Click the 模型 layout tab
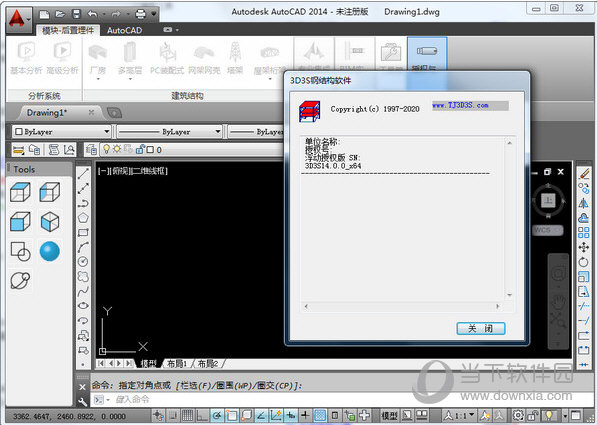Image resolution: width=597 pixels, height=425 pixels. (149, 364)
